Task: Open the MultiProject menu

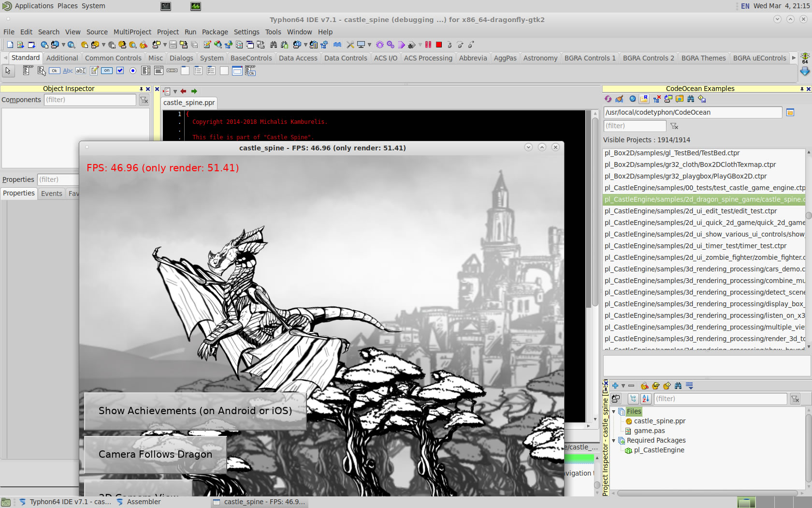Action: (x=132, y=32)
